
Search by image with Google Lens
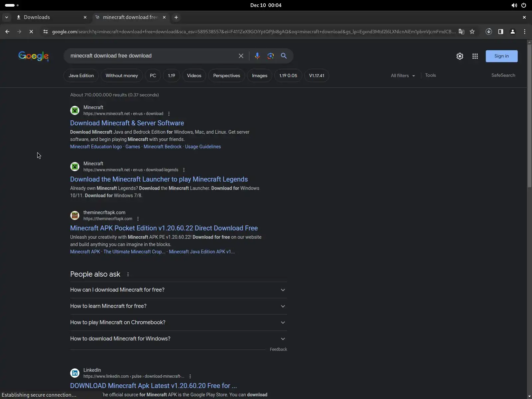click(x=271, y=56)
